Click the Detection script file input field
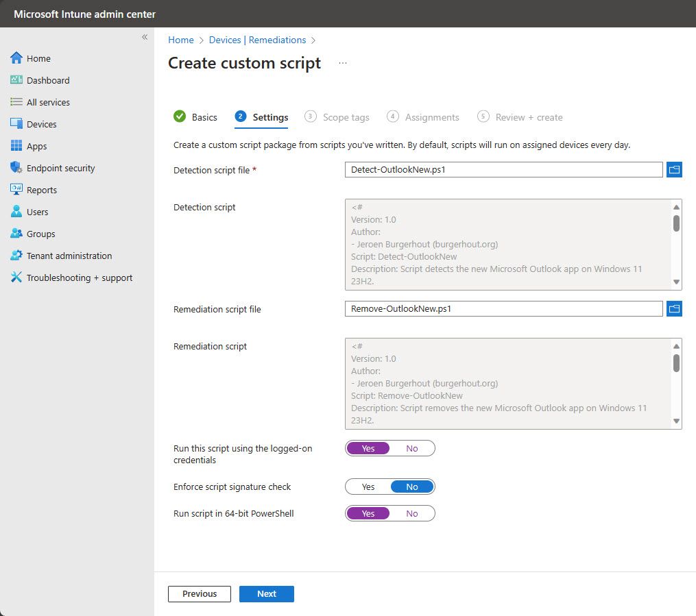696x616 pixels. pyautogui.click(x=504, y=169)
